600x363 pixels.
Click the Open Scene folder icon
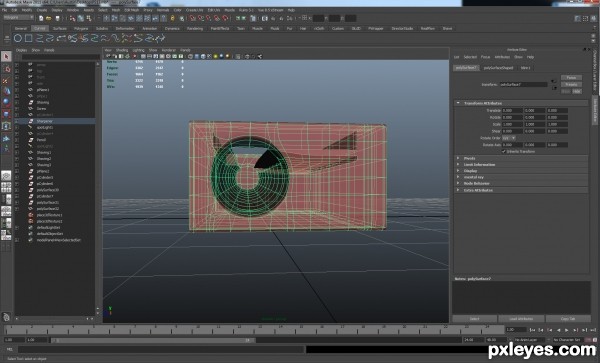[49, 18]
